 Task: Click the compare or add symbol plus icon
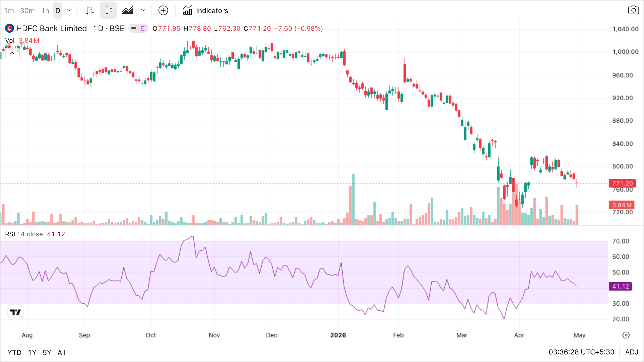tap(163, 10)
